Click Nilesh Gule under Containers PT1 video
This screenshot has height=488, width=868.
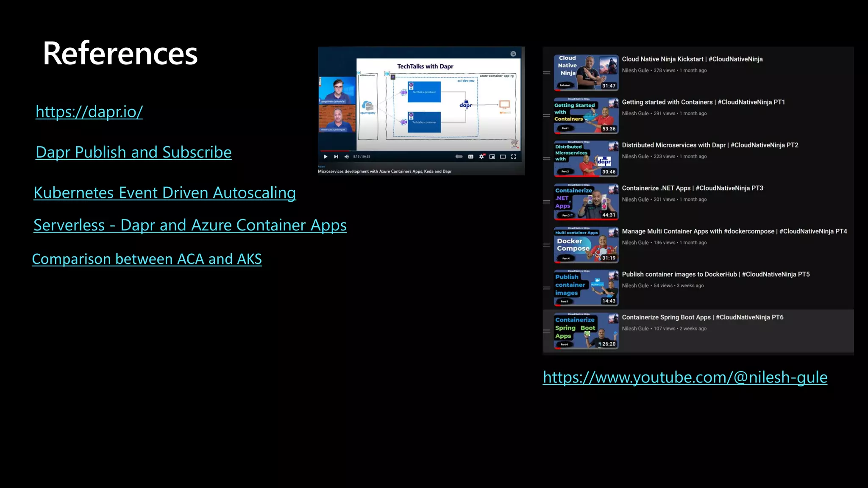[635, 114]
